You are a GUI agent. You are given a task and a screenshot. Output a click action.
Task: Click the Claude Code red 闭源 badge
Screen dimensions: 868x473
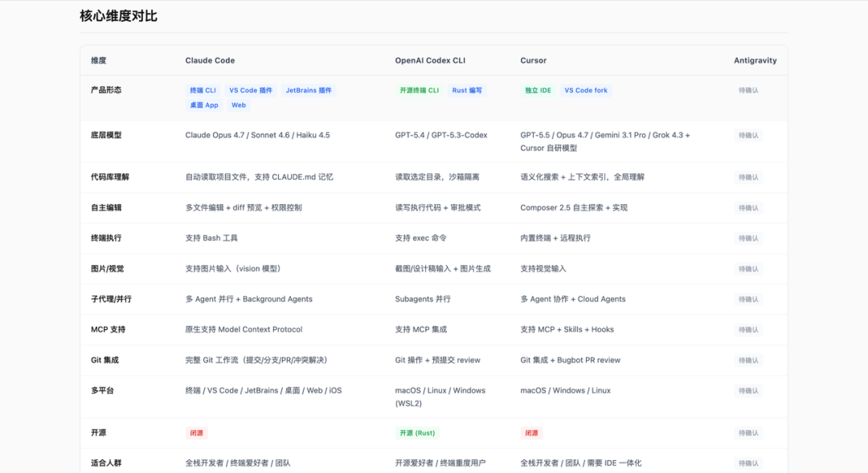[x=197, y=433]
